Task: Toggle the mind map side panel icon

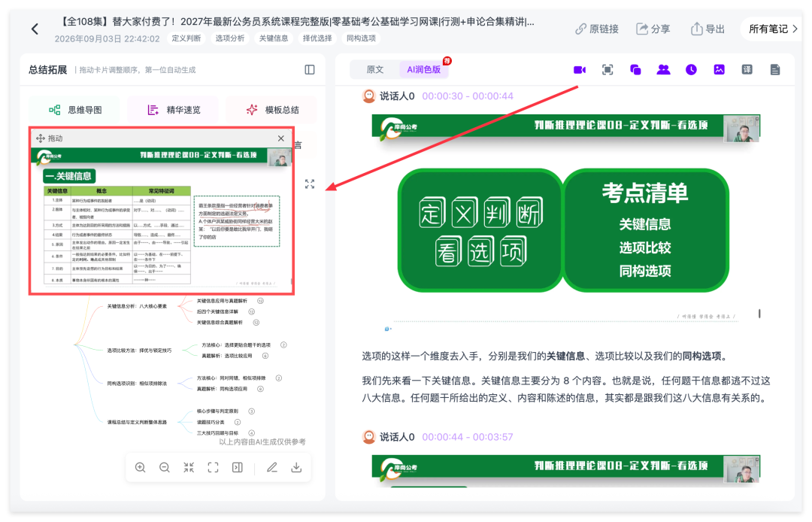Action: point(237,468)
